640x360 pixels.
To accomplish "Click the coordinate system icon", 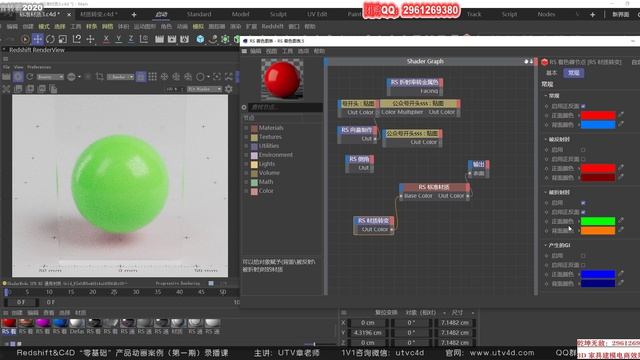I will (144, 39).
